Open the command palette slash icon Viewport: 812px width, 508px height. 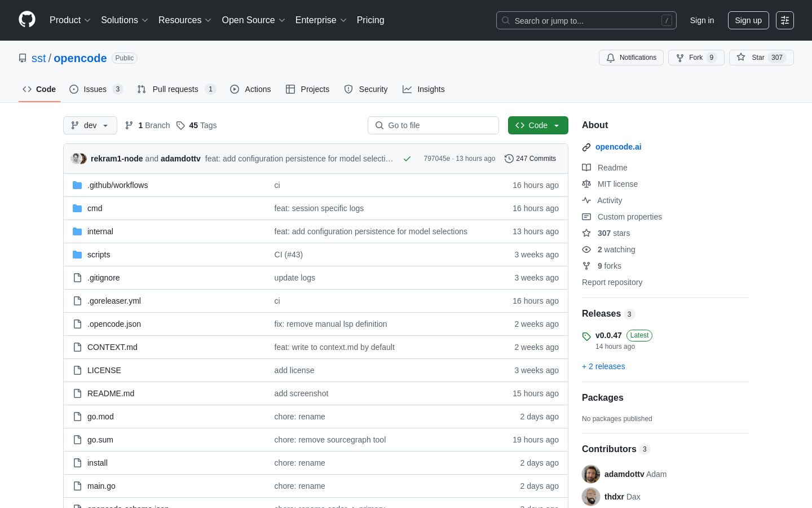(x=667, y=20)
